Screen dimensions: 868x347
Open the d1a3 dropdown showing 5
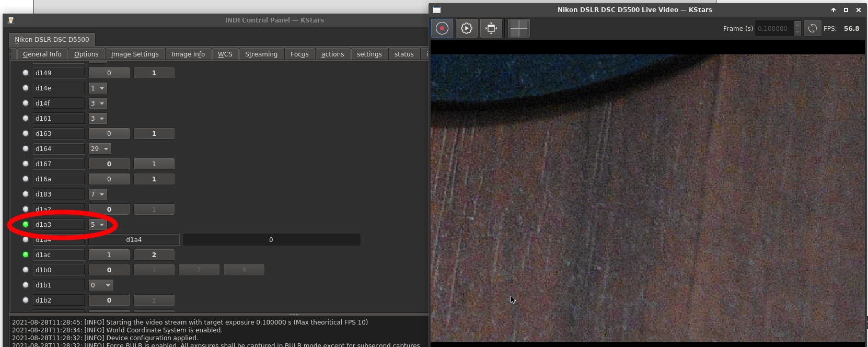(98, 224)
